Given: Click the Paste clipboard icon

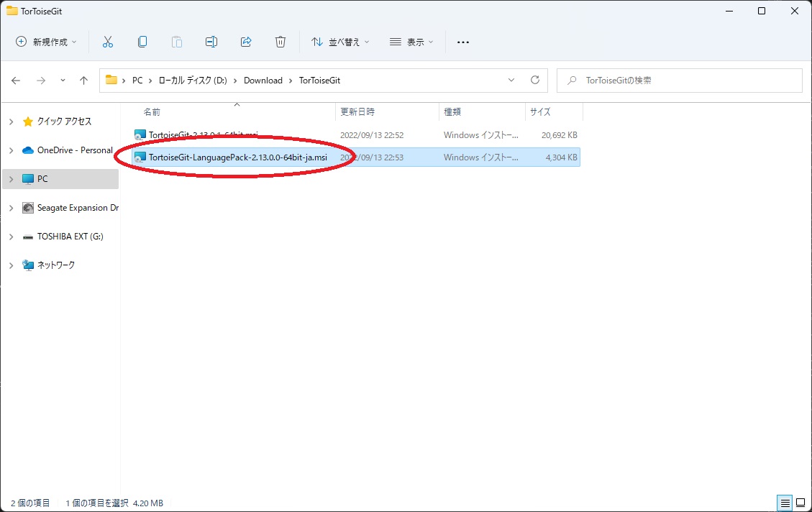Looking at the screenshot, I should [177, 42].
